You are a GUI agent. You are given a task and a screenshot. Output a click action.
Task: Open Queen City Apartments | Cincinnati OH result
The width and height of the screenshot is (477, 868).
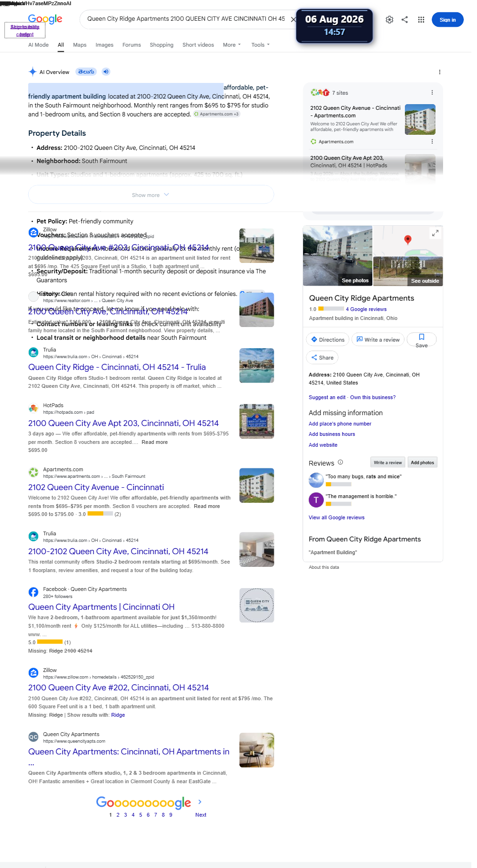pos(101,607)
